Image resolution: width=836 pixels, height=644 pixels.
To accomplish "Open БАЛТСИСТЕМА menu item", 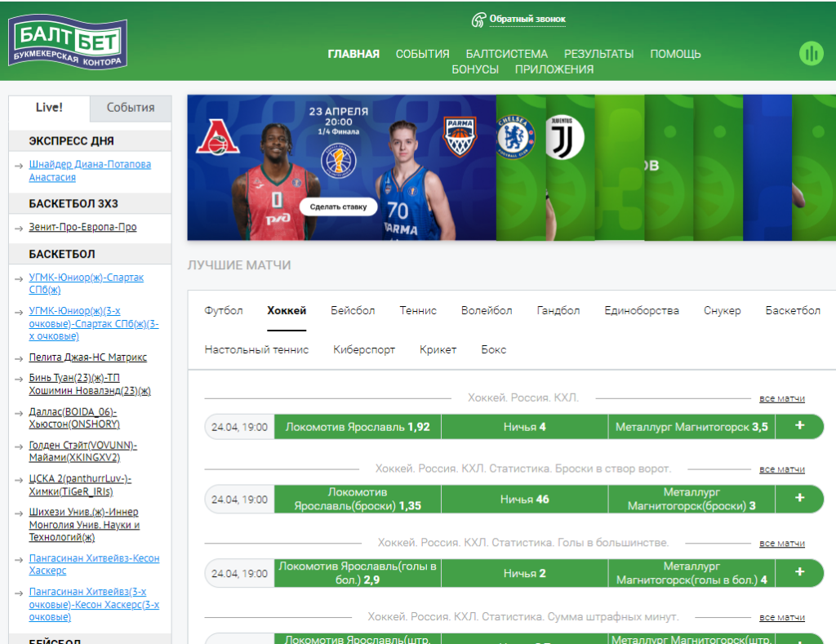I will click(506, 54).
